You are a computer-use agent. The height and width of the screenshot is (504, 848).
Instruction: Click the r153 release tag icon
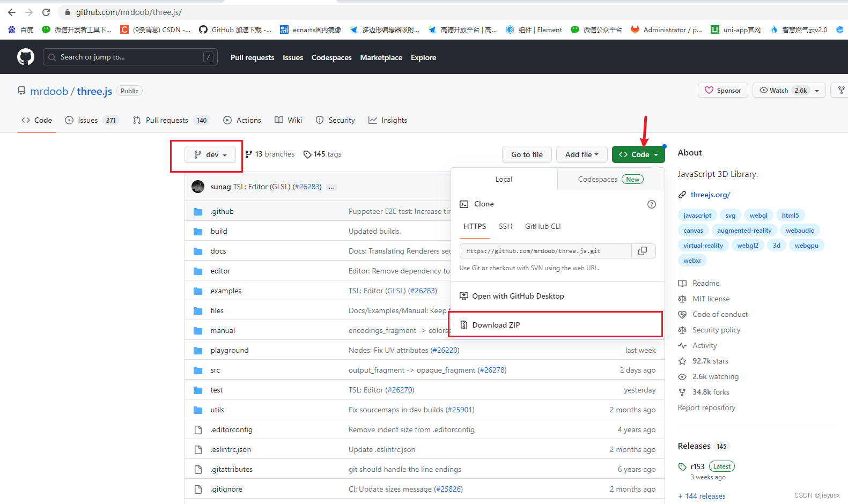(682, 467)
